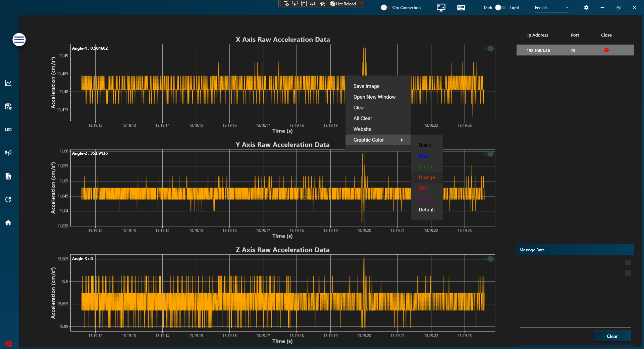Open the save configuration icon in sidebar
644x349 pixels.
click(x=8, y=106)
